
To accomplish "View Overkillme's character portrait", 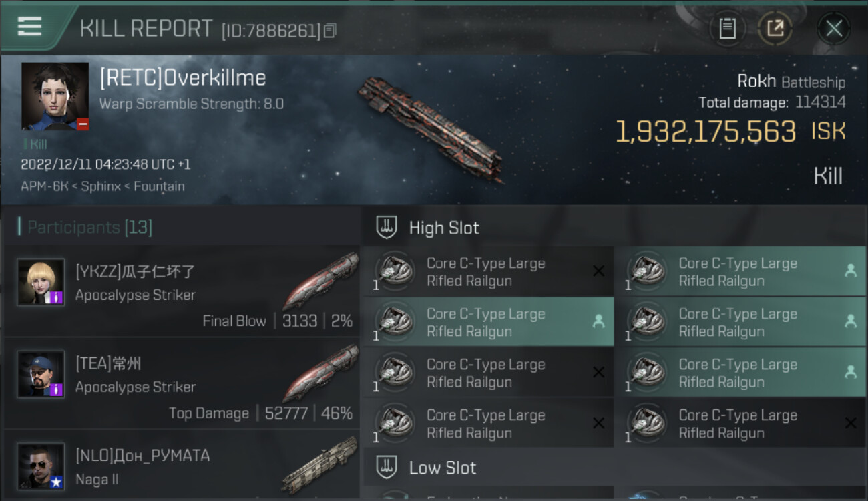I will [x=55, y=96].
